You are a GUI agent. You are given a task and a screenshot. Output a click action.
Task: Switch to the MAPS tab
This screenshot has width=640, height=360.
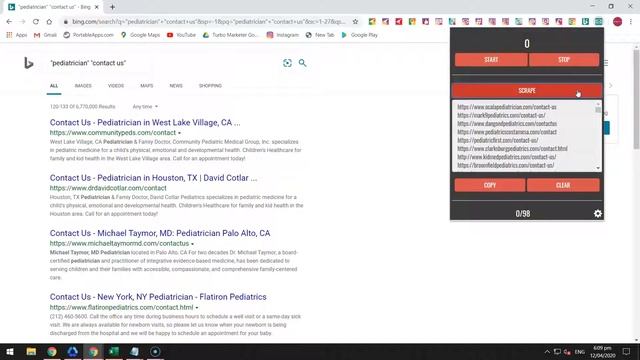tap(147, 86)
